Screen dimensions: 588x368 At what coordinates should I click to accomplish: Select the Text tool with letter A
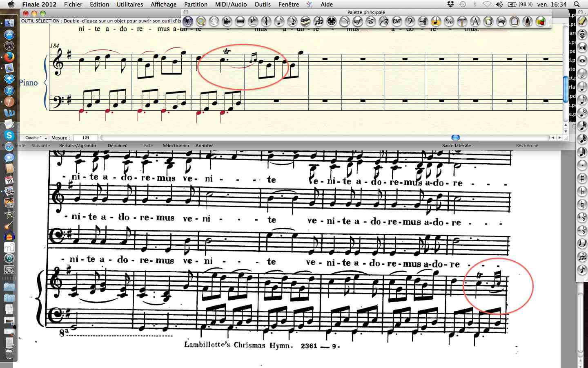pyautogui.click(x=475, y=21)
